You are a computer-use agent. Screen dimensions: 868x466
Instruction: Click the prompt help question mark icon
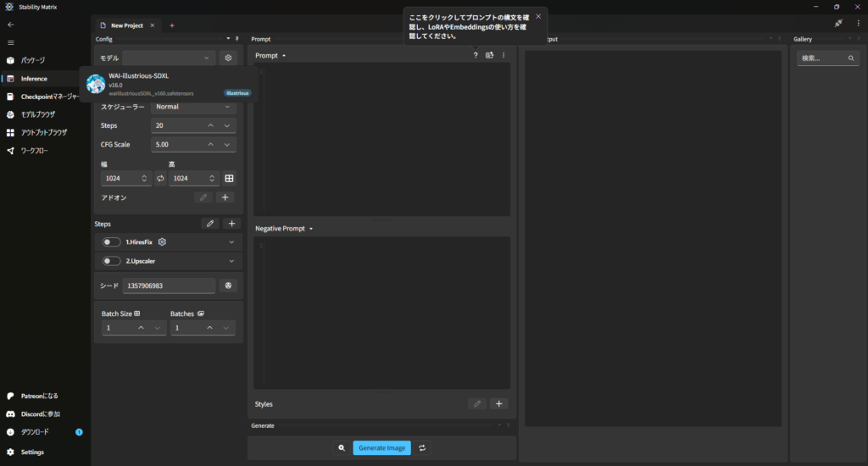coord(476,55)
